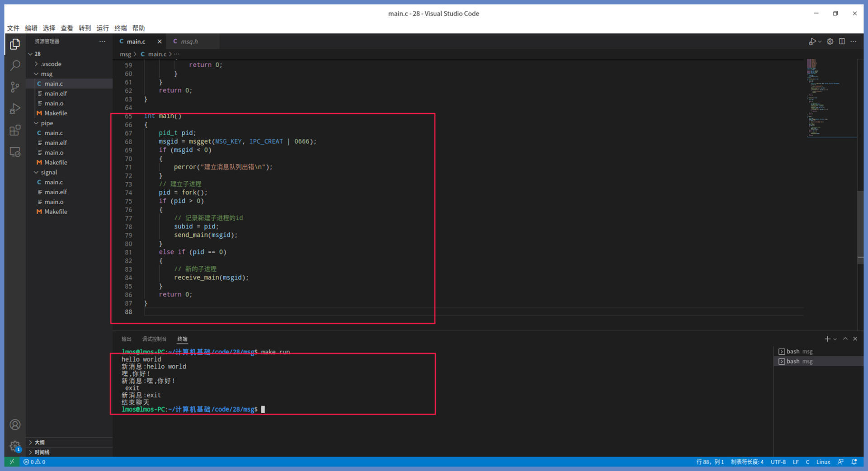Click the Accounts icon in activity bar
Screen dimensions: 868x471
15,425
